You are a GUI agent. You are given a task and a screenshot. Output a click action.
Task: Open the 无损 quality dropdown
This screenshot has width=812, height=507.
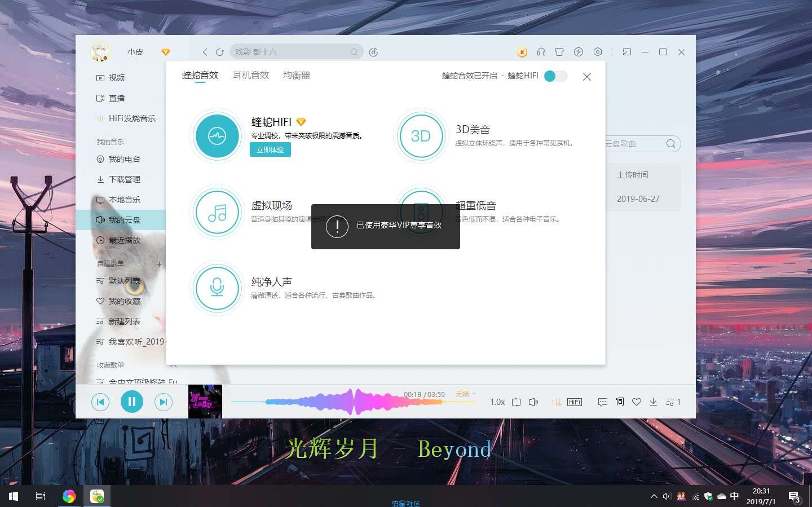pos(466,394)
